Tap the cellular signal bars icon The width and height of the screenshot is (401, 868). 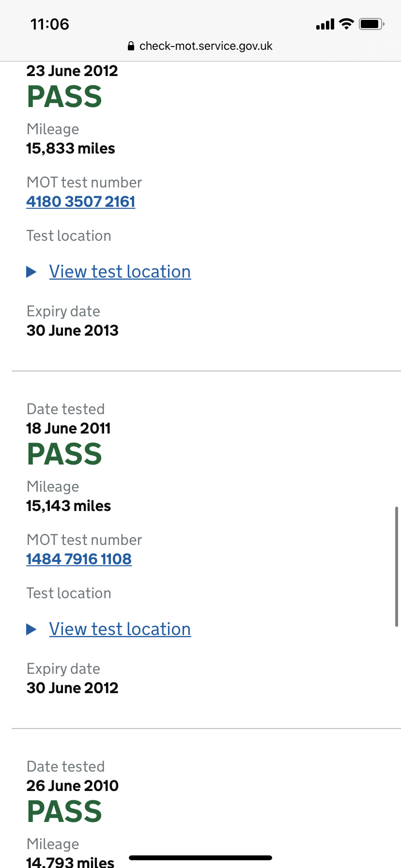(x=325, y=24)
